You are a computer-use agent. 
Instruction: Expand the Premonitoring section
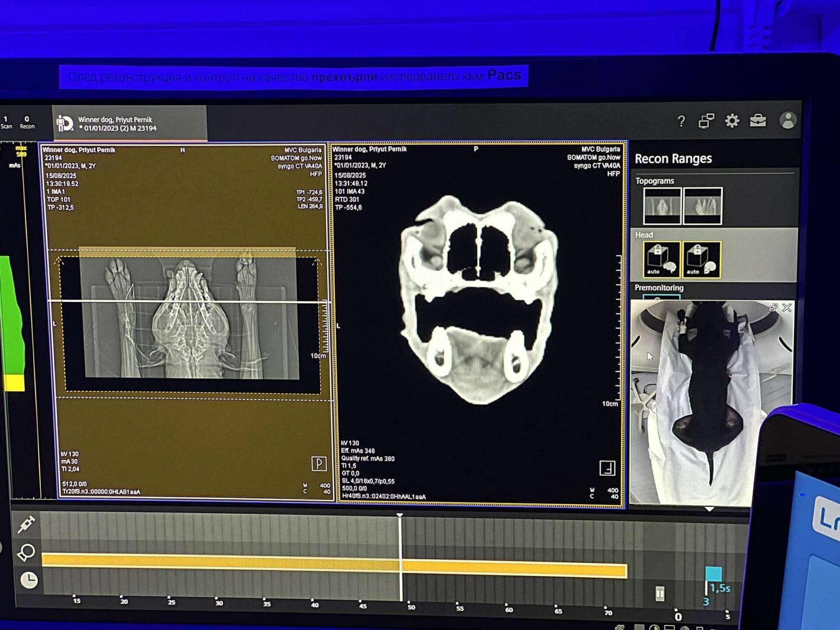tap(659, 288)
